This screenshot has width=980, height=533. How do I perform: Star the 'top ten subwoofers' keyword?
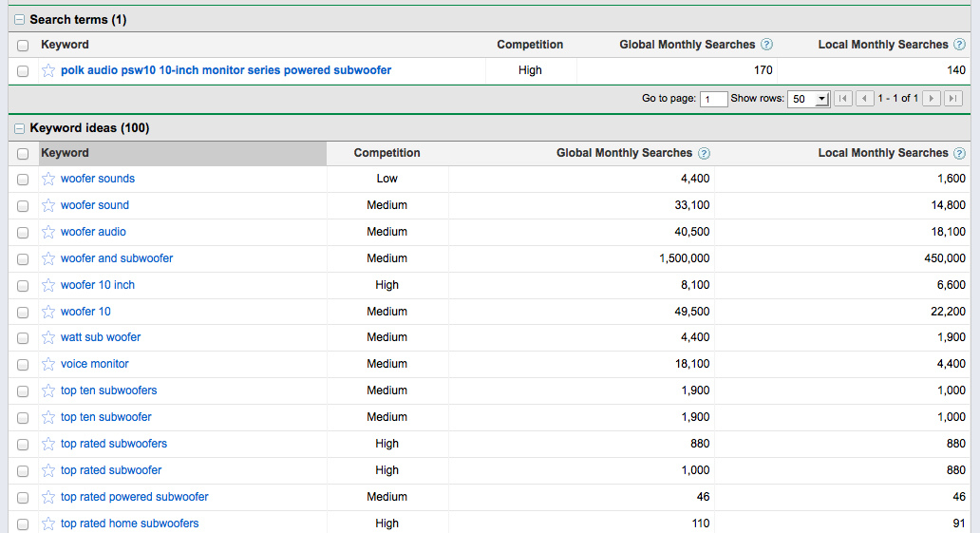pyautogui.click(x=48, y=390)
